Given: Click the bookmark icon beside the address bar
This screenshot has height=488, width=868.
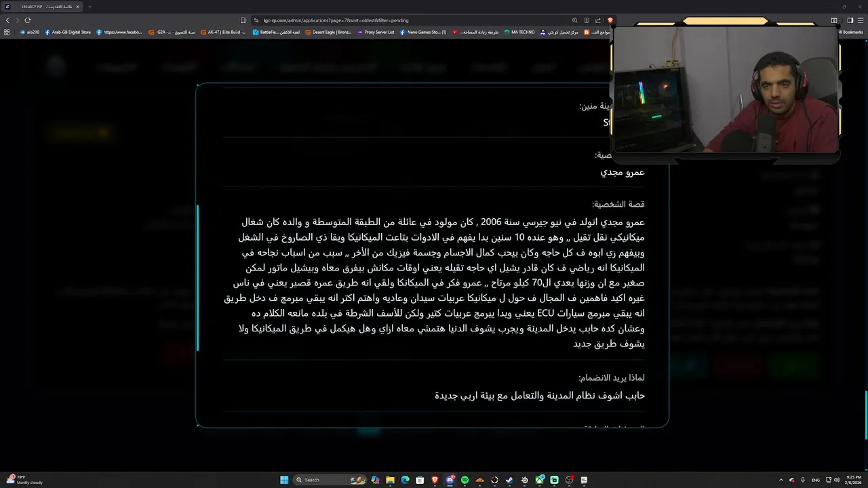Looking at the screenshot, I should 243,20.
